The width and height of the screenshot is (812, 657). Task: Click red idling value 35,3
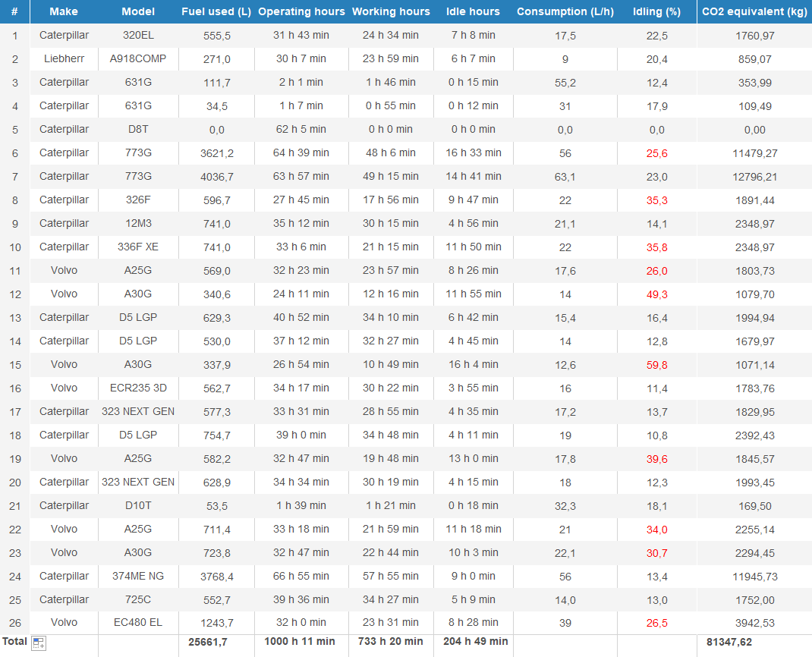(x=656, y=200)
